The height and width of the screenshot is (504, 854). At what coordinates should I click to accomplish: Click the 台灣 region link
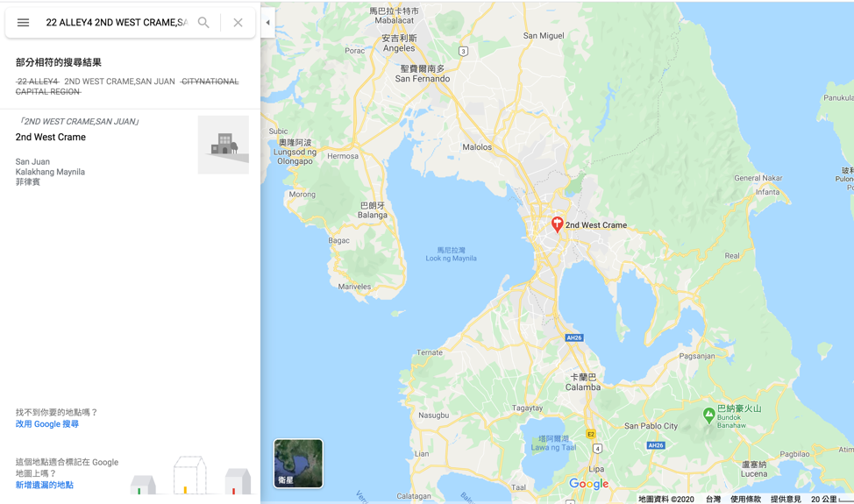713,499
